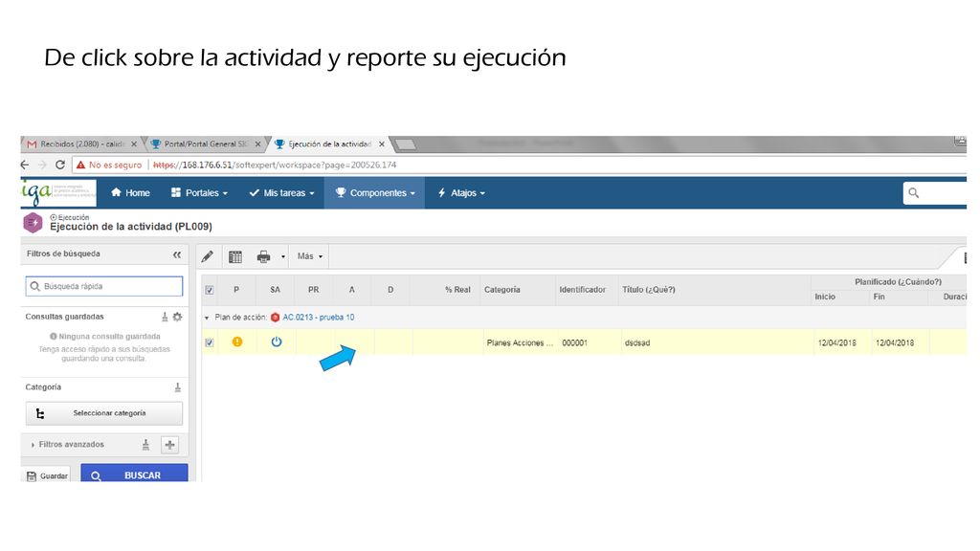980x551 pixels.
Task: Click the purple Ejecución module icon
Action: [33, 222]
